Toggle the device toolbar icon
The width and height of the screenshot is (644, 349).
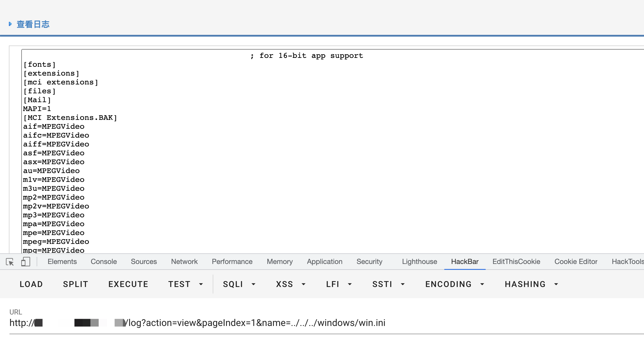tap(26, 262)
